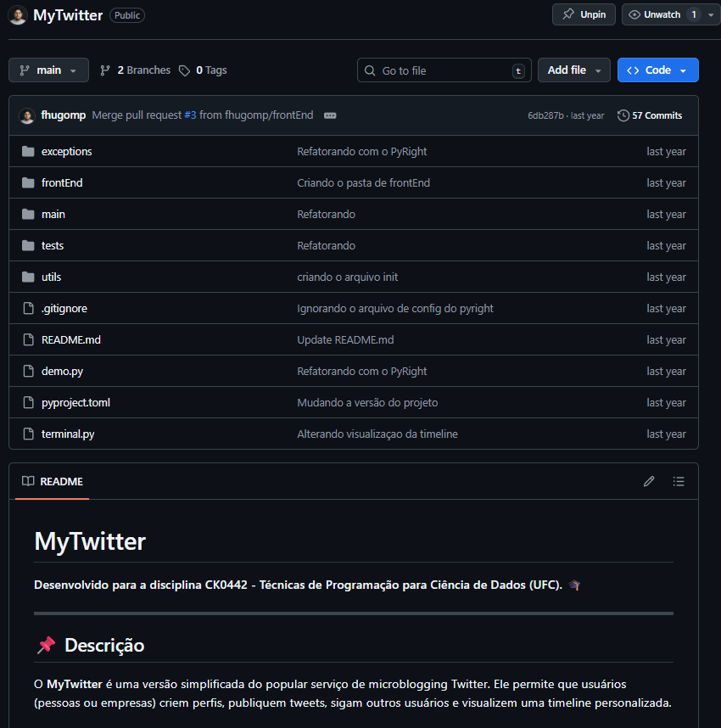The height and width of the screenshot is (728, 721).
Task: Open the Add file dropdown
Action: (x=573, y=70)
